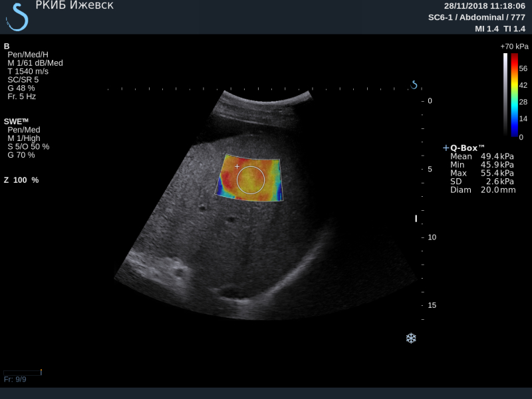The width and height of the screenshot is (532, 399).
Task: Click the S 5/O 50 % setting
Action: [29, 146]
